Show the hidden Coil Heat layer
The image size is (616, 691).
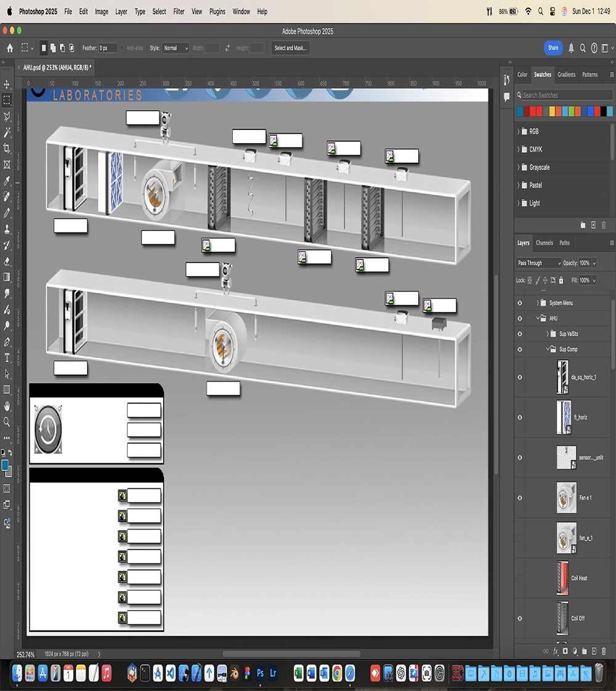click(x=519, y=578)
